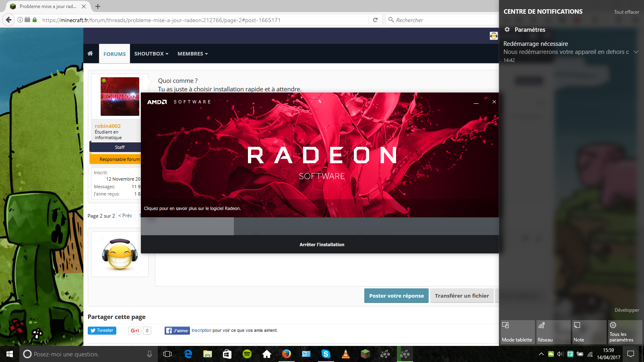Click the Inscription Facebook link
The image size is (644, 362).
(x=201, y=330)
